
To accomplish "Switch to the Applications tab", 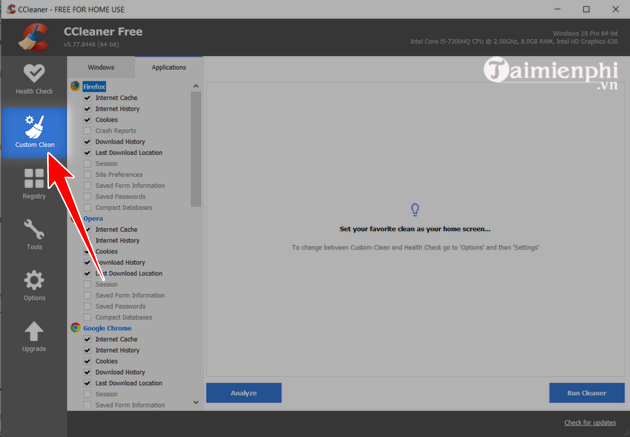I will [x=168, y=67].
